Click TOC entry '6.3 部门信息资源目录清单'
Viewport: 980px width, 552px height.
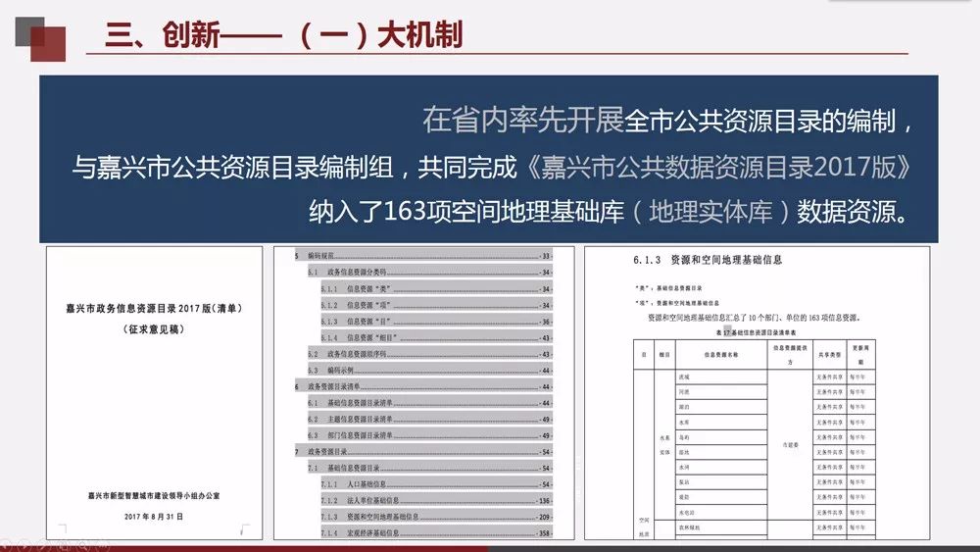click(430, 435)
